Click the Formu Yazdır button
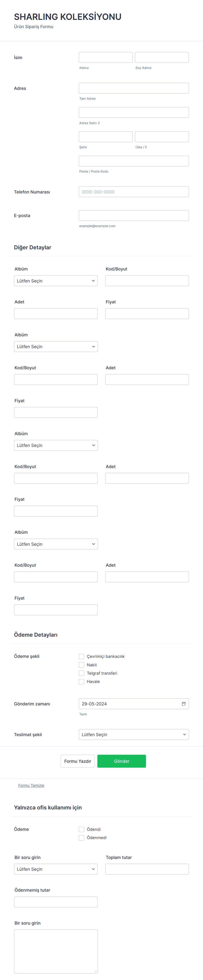The height and width of the screenshot is (980, 203). (78, 761)
